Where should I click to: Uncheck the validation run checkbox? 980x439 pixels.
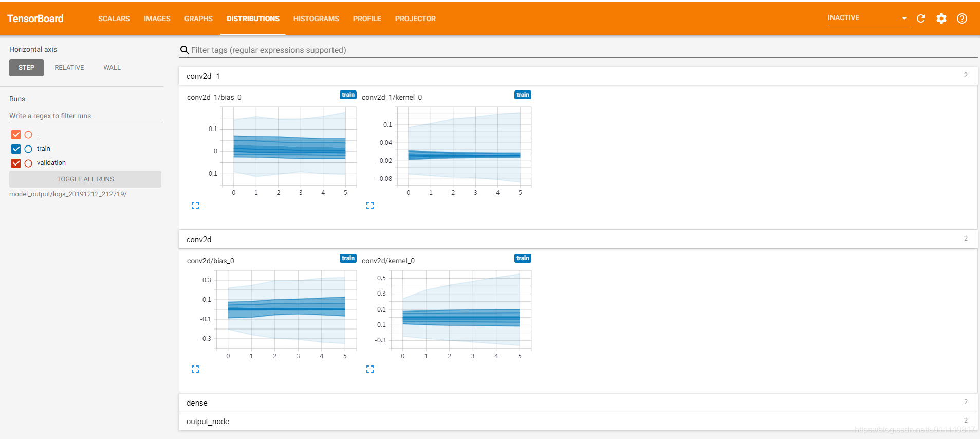[16, 163]
